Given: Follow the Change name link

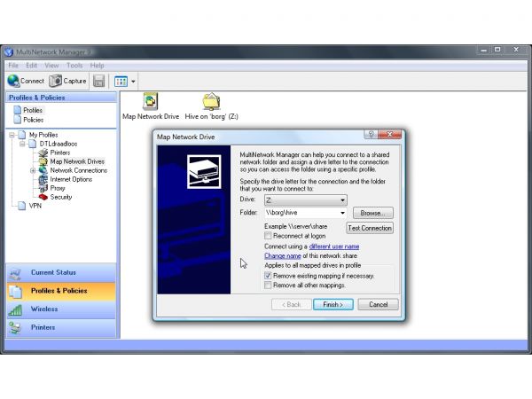Looking at the screenshot, I should point(283,256).
